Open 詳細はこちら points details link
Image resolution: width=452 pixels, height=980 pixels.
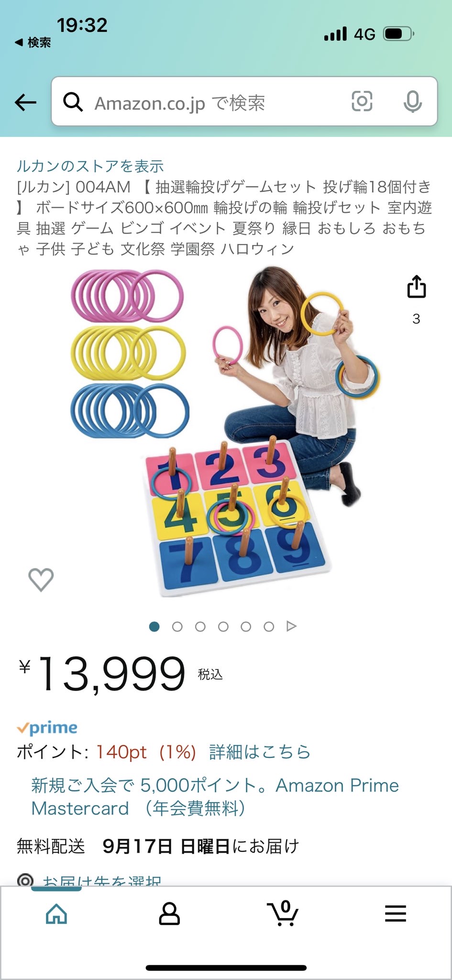[260, 752]
